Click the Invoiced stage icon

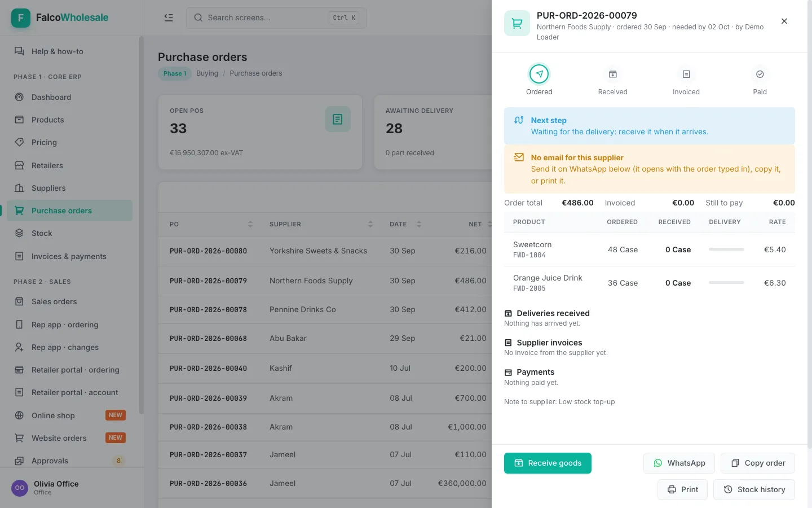coord(686,74)
